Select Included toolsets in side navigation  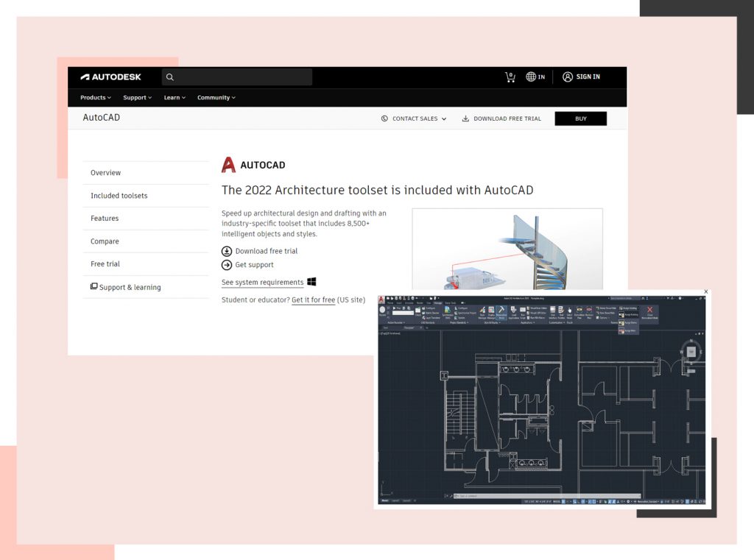coord(146,196)
